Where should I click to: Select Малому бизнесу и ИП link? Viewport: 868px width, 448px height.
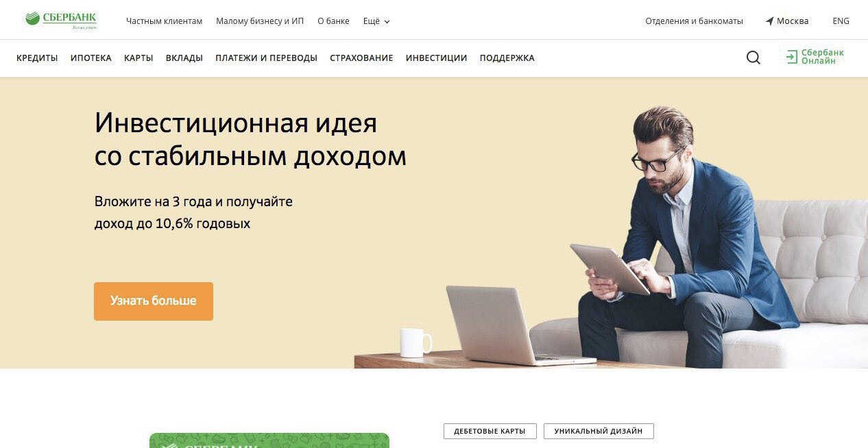[x=260, y=21]
